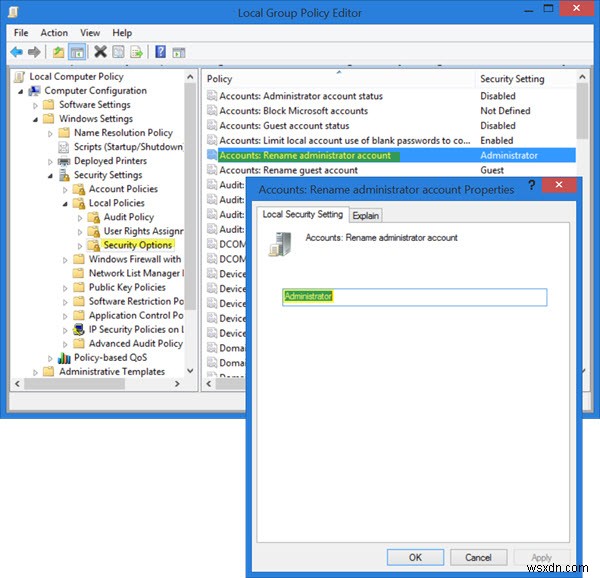Screen dimensions: 600x578
Task: Select Accounts: Limit local account blank passwords policy
Action: tap(344, 140)
